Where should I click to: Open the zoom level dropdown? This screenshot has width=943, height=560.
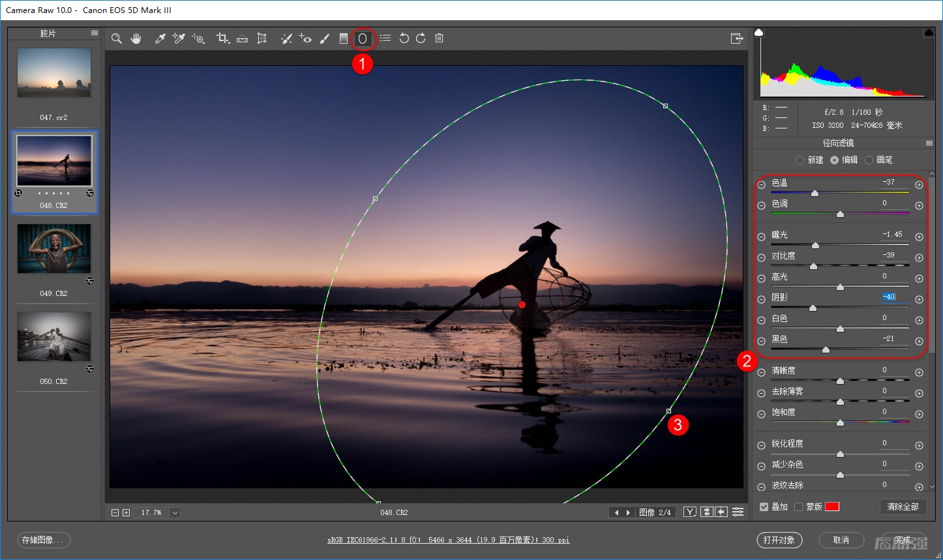pyautogui.click(x=175, y=513)
